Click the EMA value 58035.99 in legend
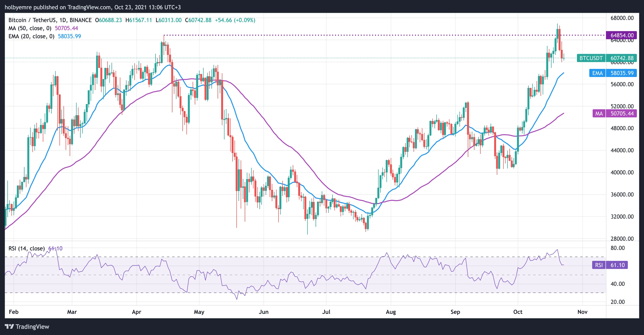The width and height of the screenshot is (644, 335). [x=69, y=36]
